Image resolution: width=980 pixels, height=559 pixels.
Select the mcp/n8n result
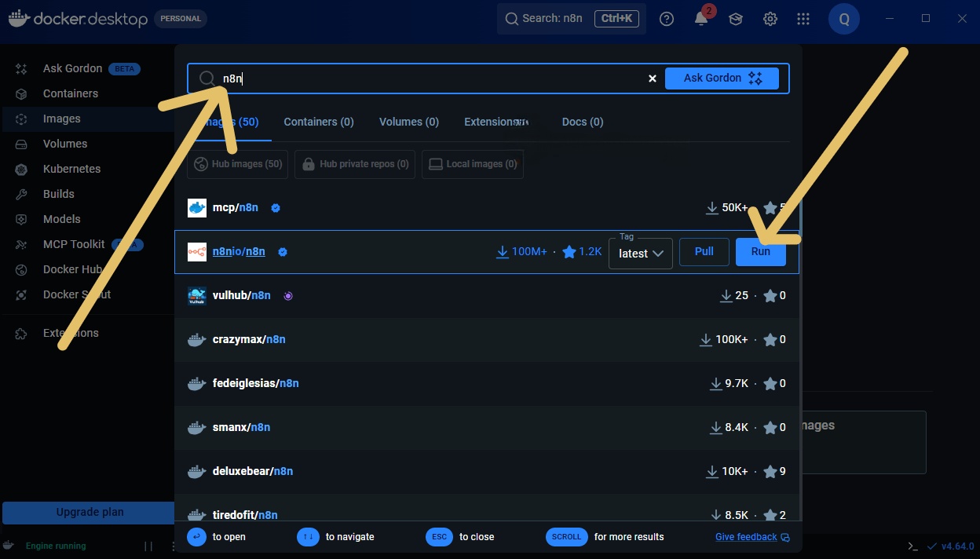[x=487, y=208]
